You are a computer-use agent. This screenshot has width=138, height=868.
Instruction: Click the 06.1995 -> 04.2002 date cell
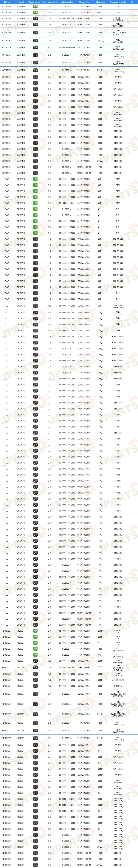67,287
